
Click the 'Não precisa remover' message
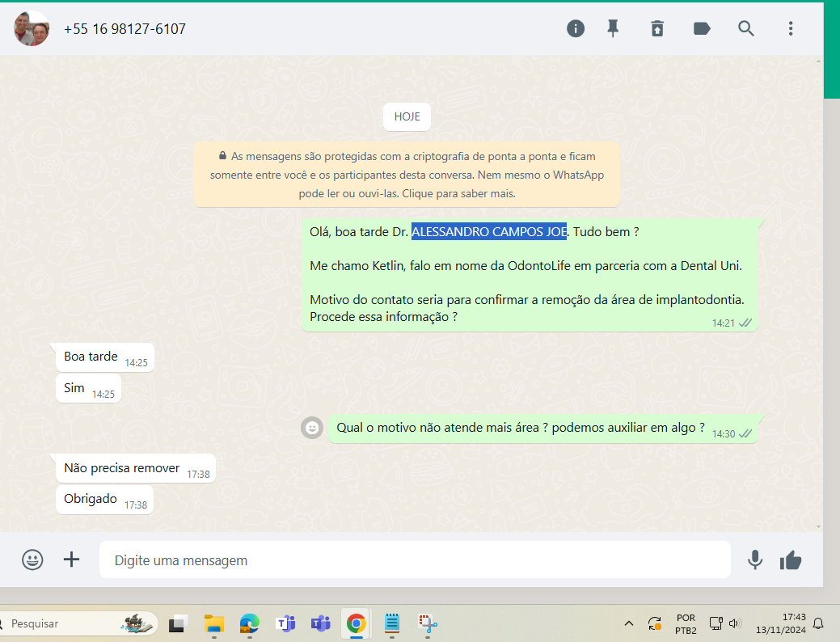coord(136,468)
